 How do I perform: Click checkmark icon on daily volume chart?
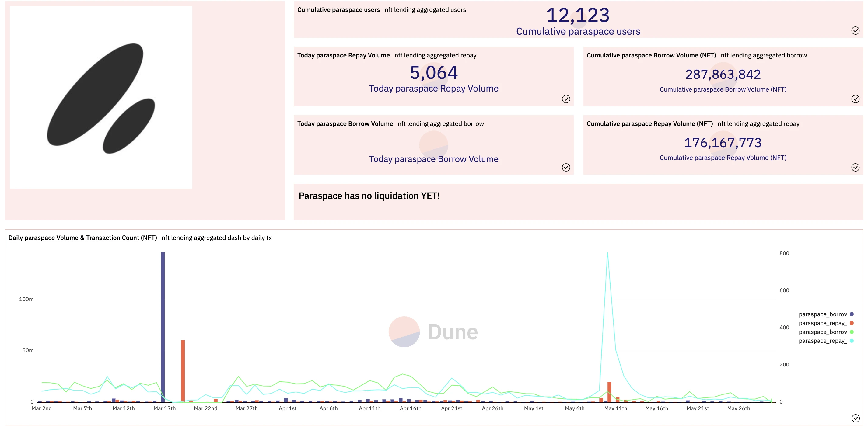tap(855, 418)
